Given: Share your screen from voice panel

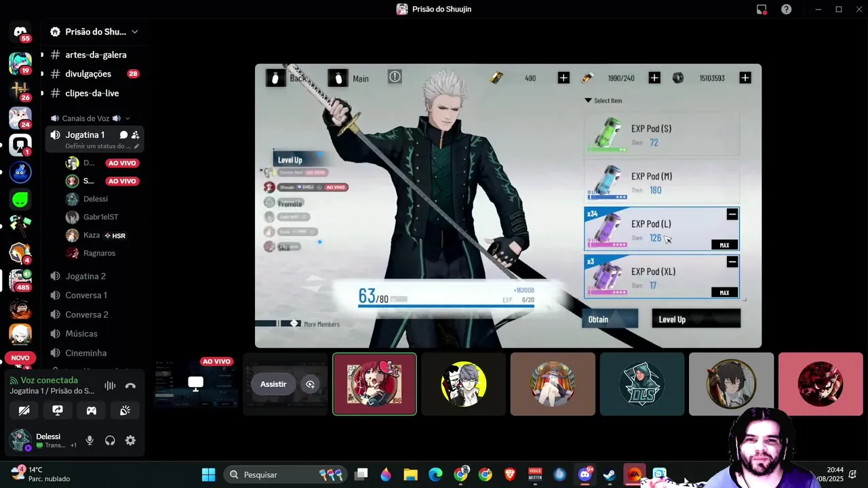Looking at the screenshot, I should pos(58,410).
